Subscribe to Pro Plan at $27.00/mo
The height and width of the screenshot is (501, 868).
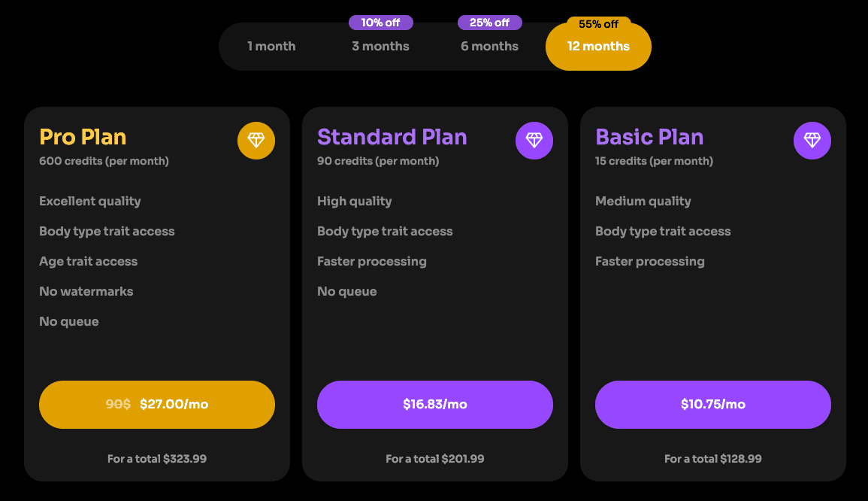click(x=157, y=405)
